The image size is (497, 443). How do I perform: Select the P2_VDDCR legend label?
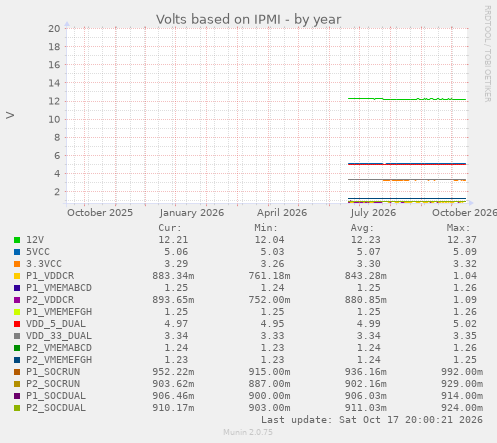[x=50, y=300]
